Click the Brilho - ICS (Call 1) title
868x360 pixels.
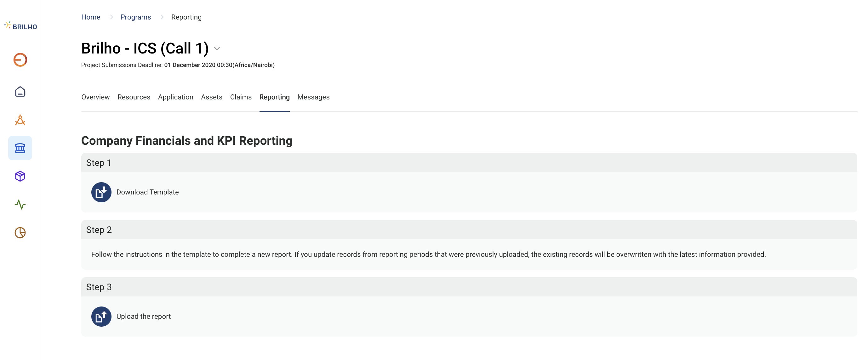click(145, 48)
